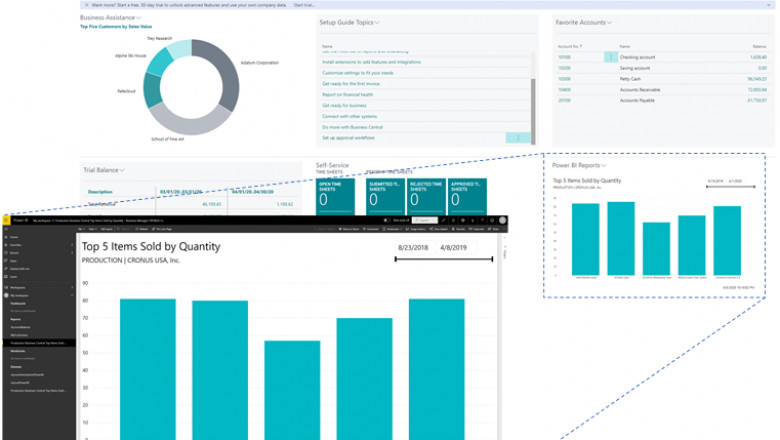Click Refresh in Power BI toolbar
The width and height of the screenshot is (780, 440).
[142, 229]
